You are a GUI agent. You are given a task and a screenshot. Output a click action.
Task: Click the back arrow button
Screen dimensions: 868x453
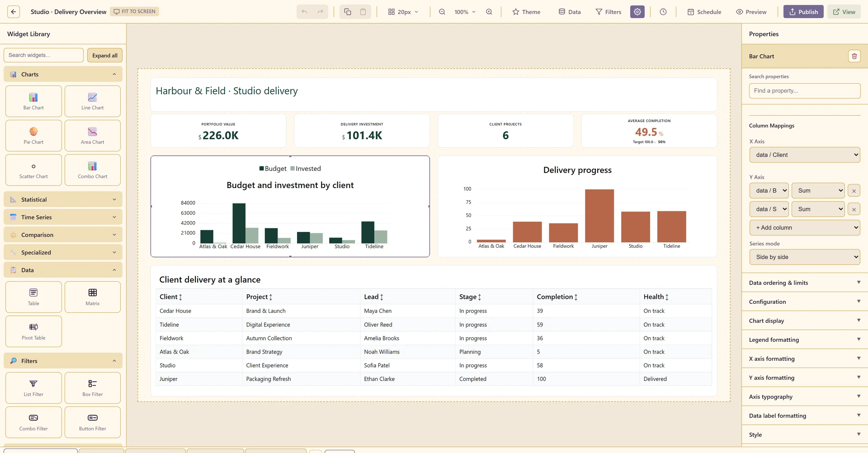(x=14, y=12)
